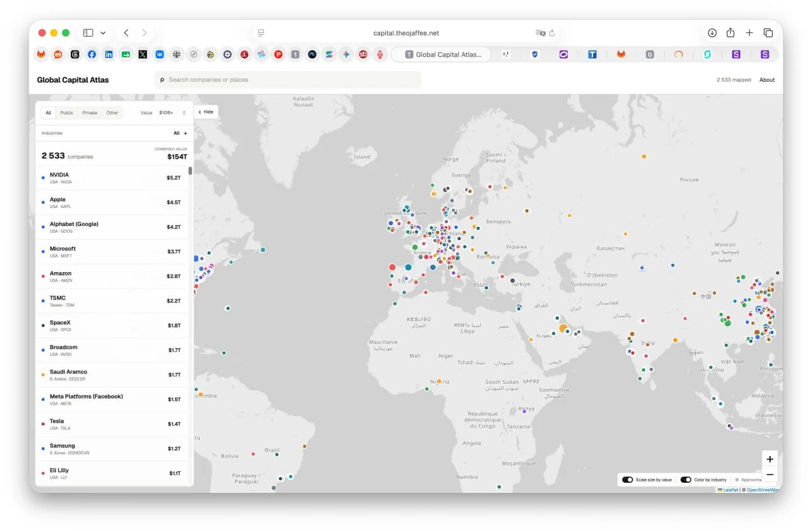Image resolution: width=812 pixels, height=531 pixels.
Task: Toggle Scale size by value switch
Action: 627,480
